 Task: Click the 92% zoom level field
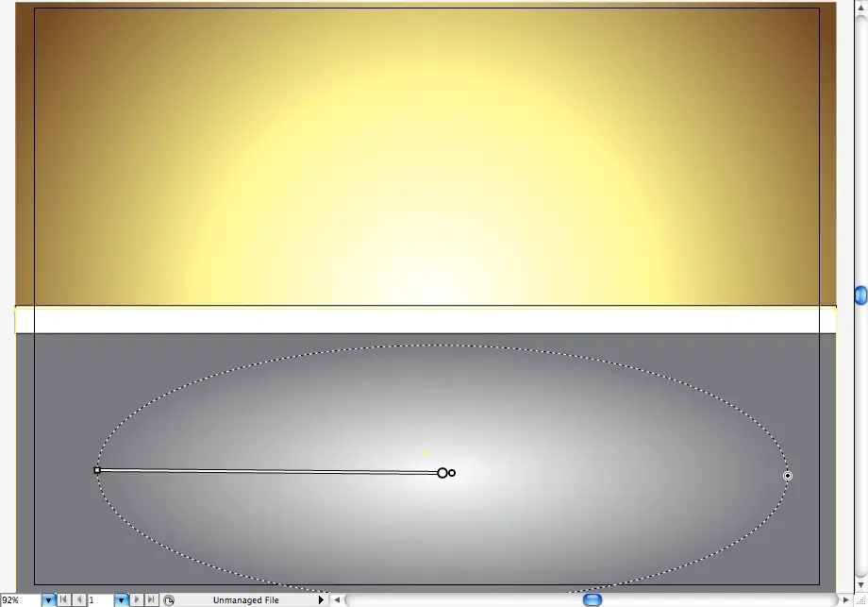click(x=20, y=600)
